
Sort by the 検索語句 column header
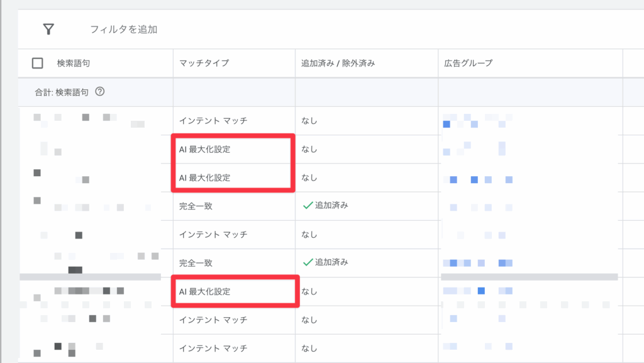[73, 64]
